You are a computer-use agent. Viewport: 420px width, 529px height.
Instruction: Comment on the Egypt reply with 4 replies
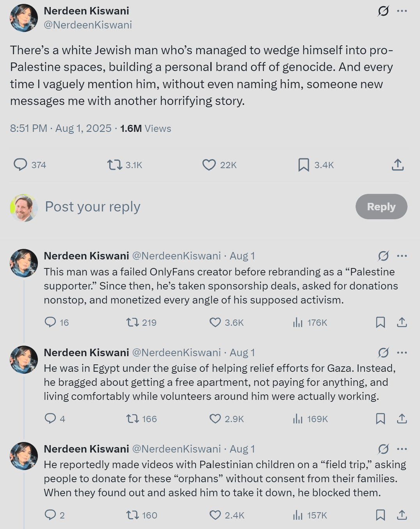click(x=55, y=419)
